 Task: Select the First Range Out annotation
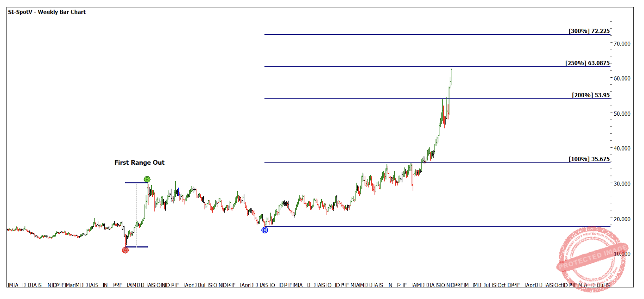pos(139,162)
